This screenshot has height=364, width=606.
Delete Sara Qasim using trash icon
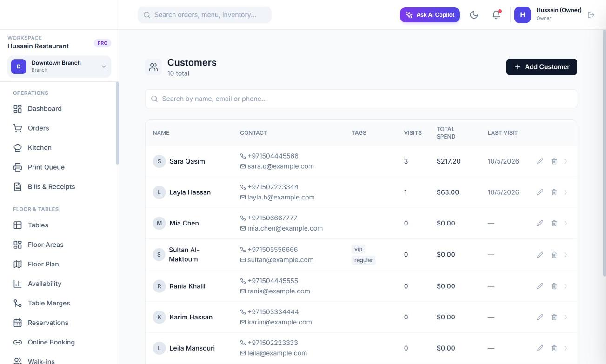pyautogui.click(x=554, y=161)
